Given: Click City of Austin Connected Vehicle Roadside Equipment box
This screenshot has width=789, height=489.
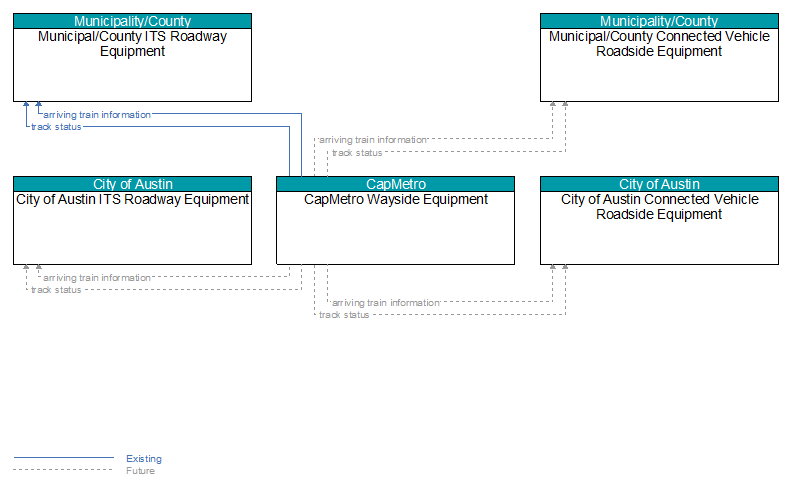Looking at the screenshot, I should pyautogui.click(x=659, y=220).
